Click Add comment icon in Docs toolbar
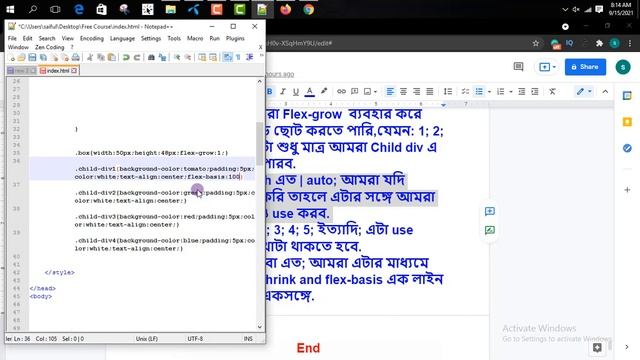Viewport: 640px width, 360px height. pos(354,91)
